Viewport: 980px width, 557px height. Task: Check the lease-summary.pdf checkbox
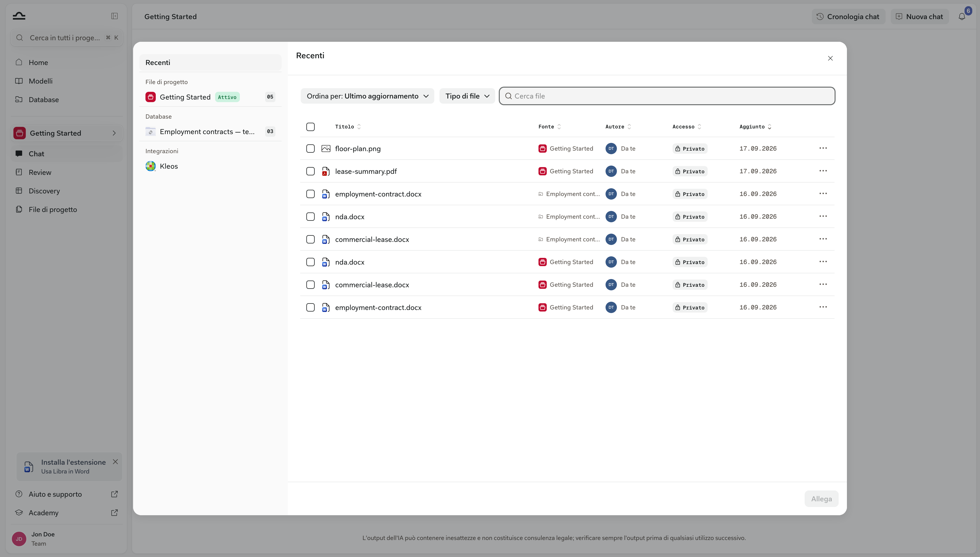pyautogui.click(x=311, y=171)
